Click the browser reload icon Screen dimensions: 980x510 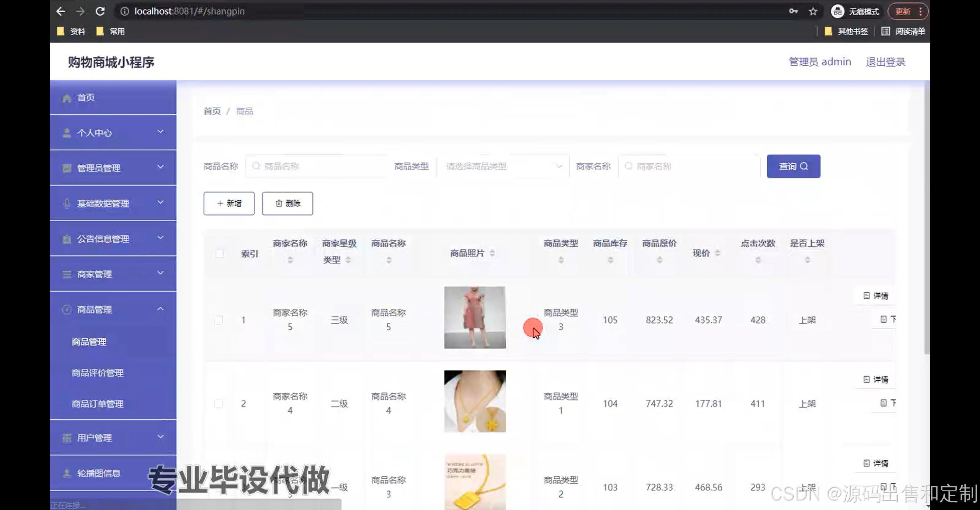[x=100, y=11]
